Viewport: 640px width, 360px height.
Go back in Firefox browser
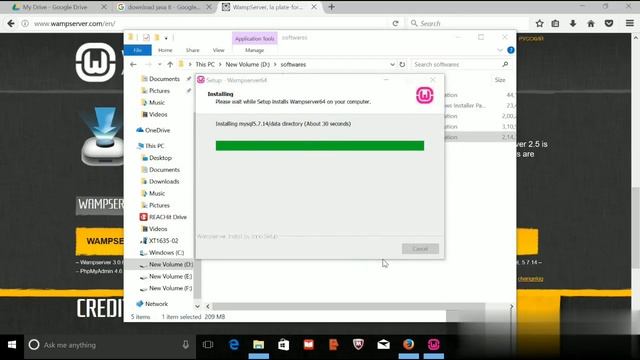click(x=11, y=24)
